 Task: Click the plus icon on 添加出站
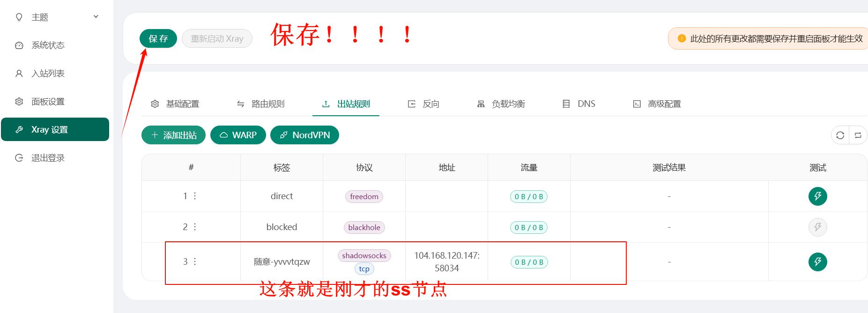coord(155,135)
